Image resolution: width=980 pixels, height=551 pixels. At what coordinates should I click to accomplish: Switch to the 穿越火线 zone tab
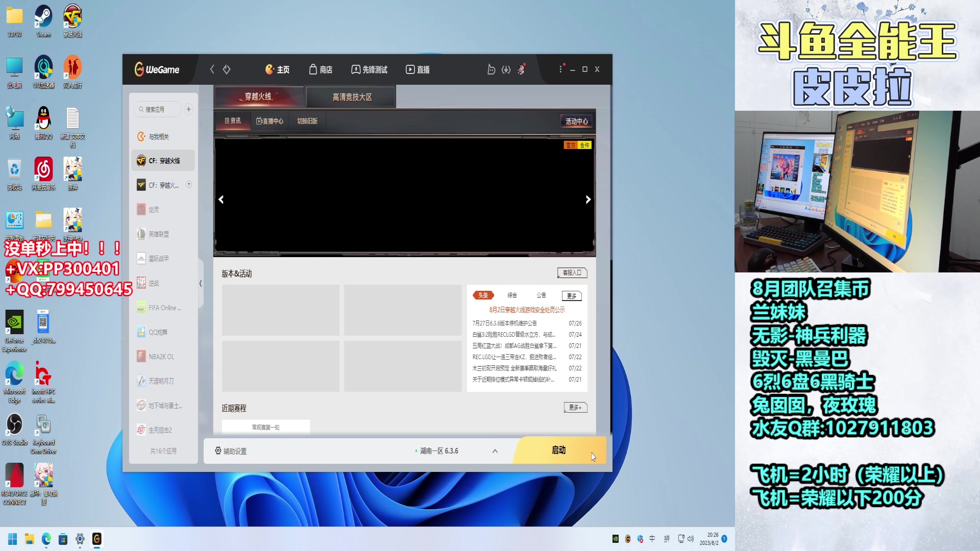click(x=259, y=96)
